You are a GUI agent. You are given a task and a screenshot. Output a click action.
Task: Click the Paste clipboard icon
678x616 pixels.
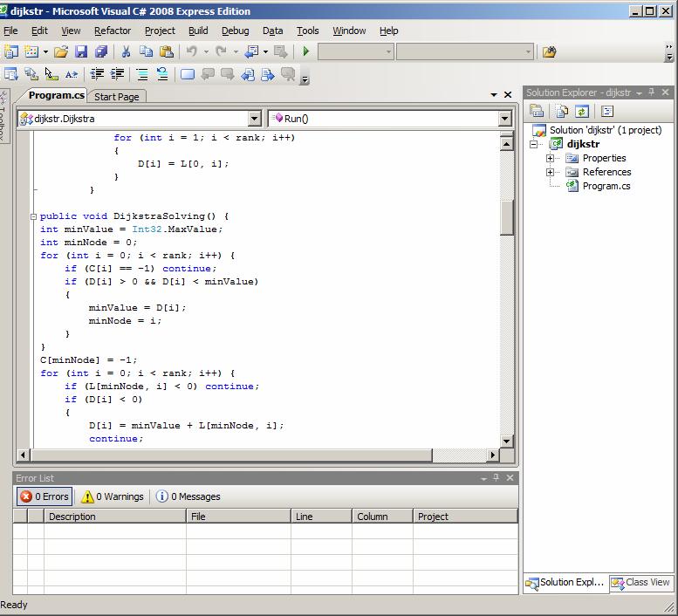[x=167, y=51]
